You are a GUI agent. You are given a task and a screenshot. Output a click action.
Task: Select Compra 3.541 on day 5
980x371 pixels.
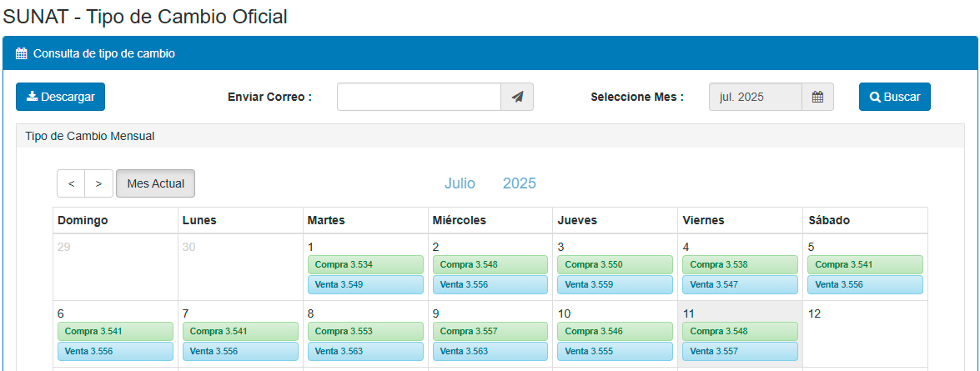866,265
